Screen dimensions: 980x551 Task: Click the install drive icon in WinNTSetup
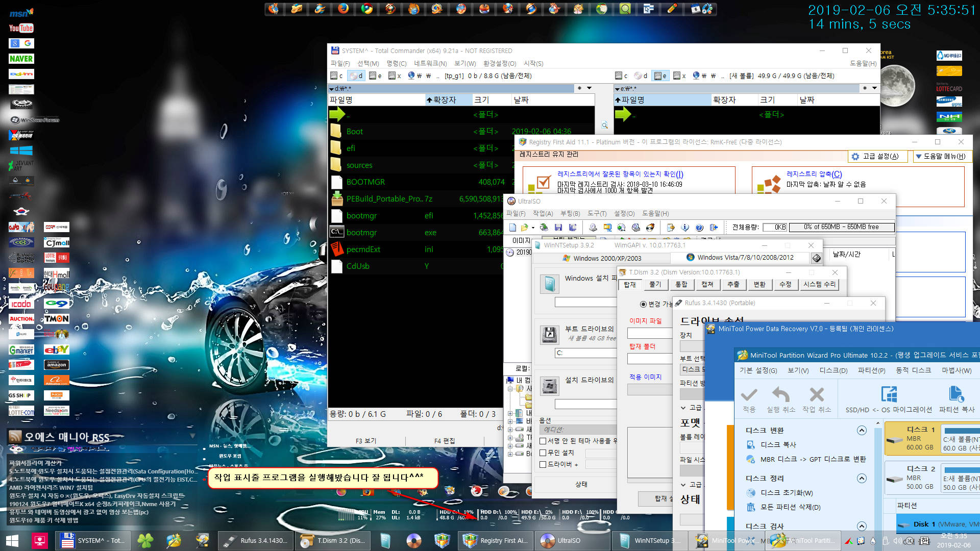(x=550, y=386)
